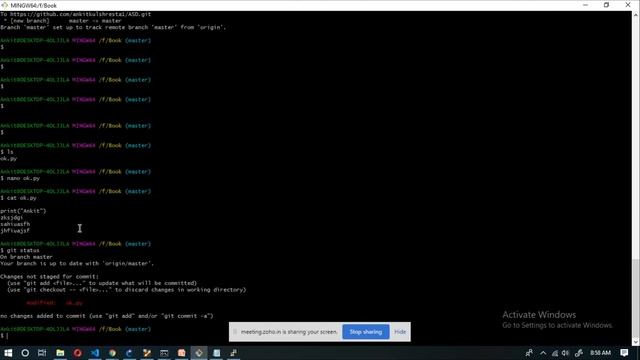The height and width of the screenshot is (360, 640).
Task: Switch to Visual Studio Code
Action: (x=95, y=353)
